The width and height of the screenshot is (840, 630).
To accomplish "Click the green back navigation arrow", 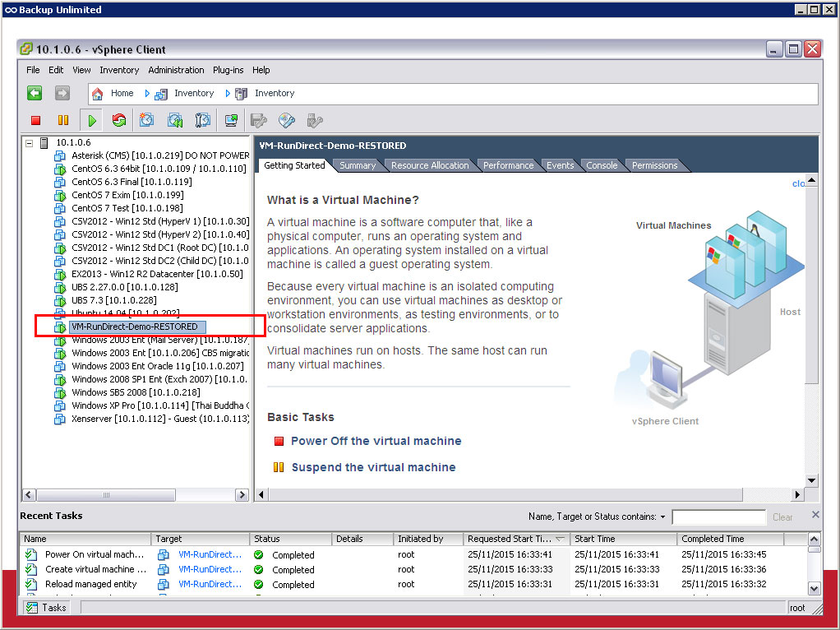I will click(x=35, y=93).
